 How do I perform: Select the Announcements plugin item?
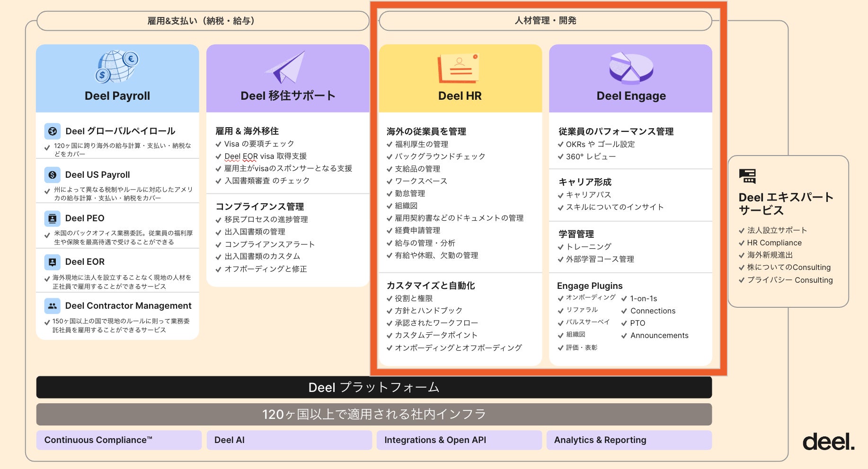click(x=659, y=335)
